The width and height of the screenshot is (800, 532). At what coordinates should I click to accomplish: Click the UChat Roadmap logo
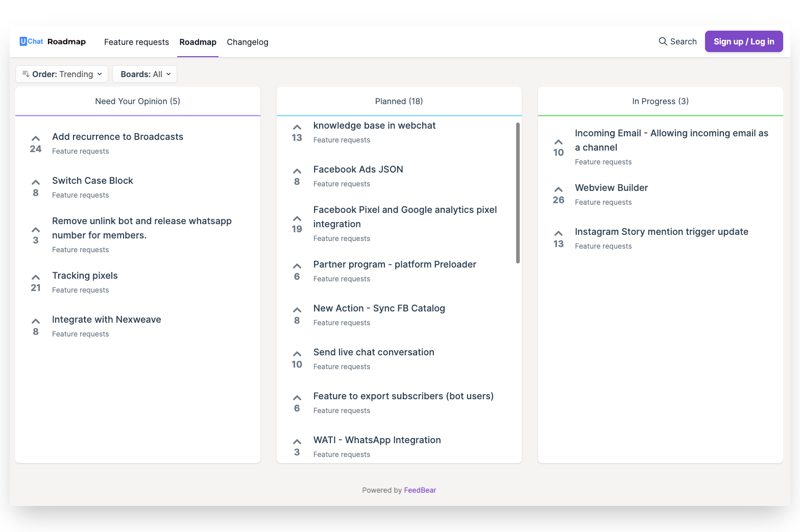(x=52, y=41)
